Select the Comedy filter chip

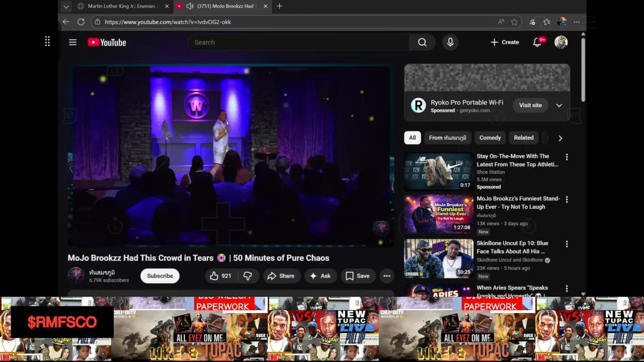coord(490,138)
